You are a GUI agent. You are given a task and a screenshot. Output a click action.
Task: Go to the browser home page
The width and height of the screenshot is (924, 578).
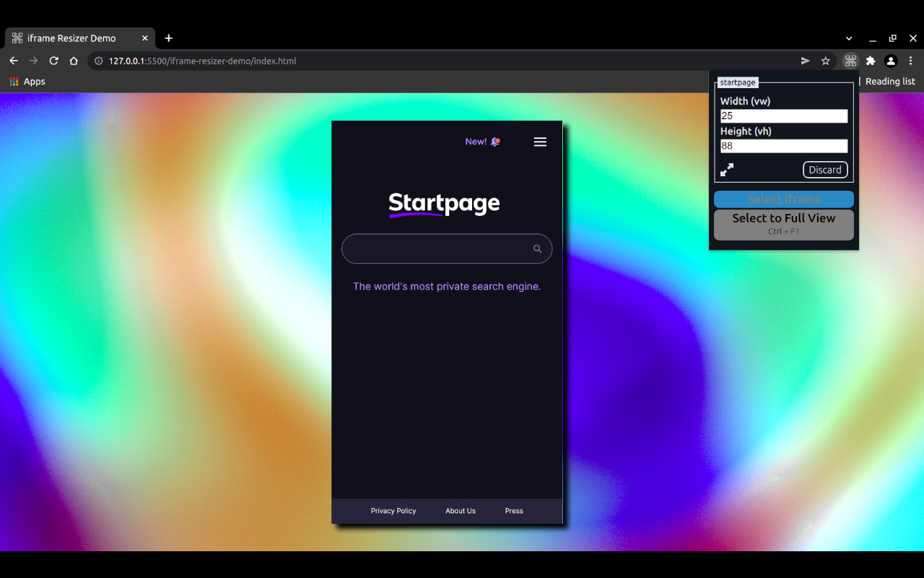point(74,61)
